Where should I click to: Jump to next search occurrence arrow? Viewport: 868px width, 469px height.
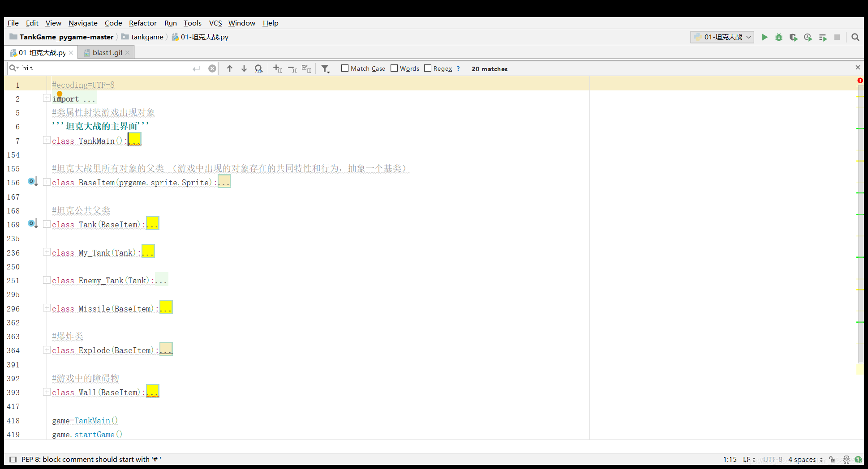click(x=244, y=68)
